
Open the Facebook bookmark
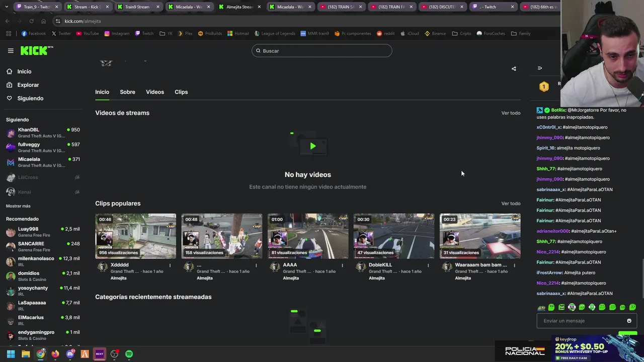34,34
